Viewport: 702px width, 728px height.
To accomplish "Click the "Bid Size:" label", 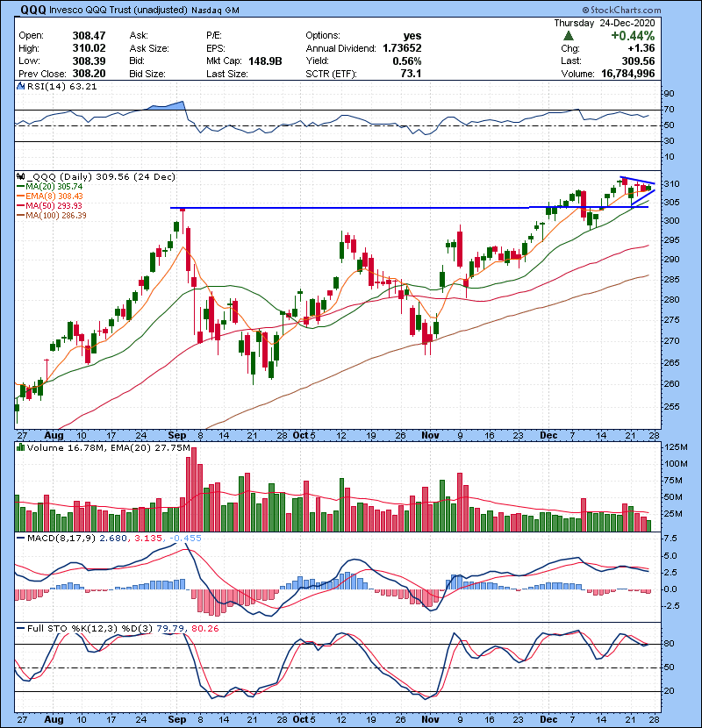I will coord(147,74).
